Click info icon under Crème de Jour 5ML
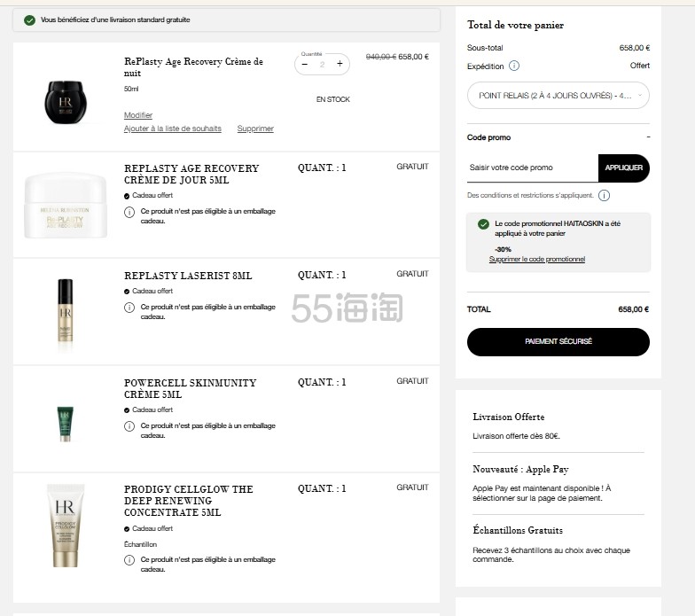Viewport: 695px width, 616px height. click(x=129, y=212)
